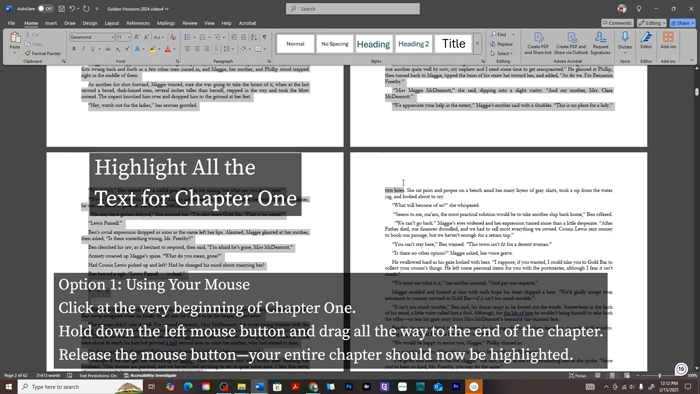Click the Replace command
The height and width of the screenshot is (394, 700).
point(502,44)
